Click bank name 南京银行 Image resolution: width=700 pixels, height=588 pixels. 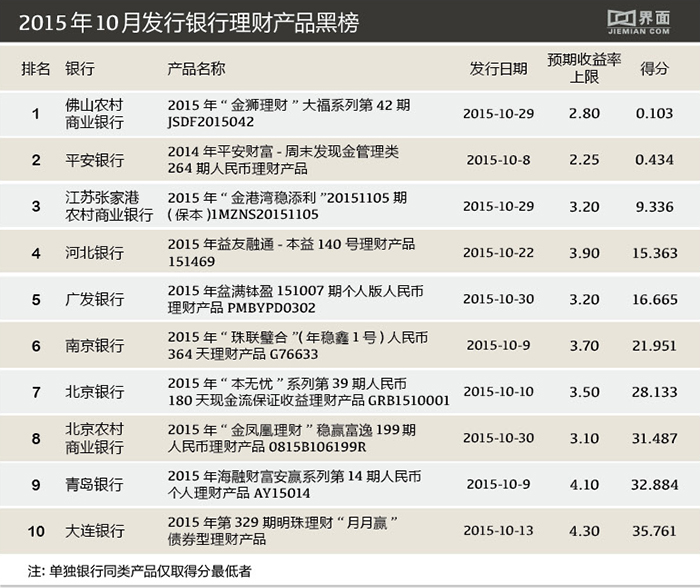tap(95, 346)
